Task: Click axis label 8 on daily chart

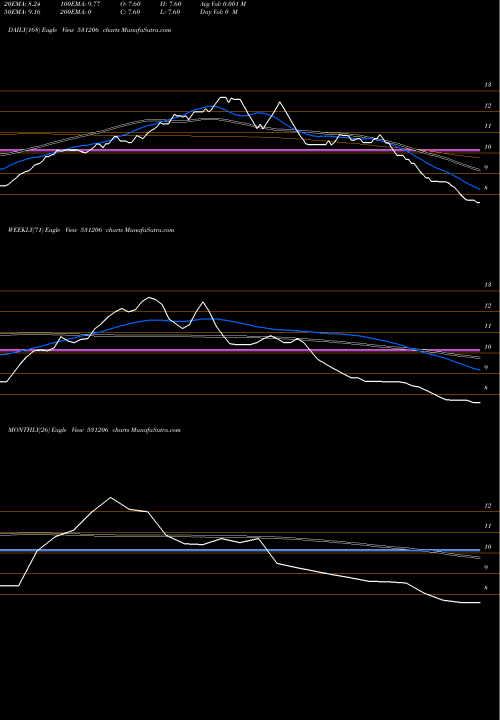Action: [486, 188]
